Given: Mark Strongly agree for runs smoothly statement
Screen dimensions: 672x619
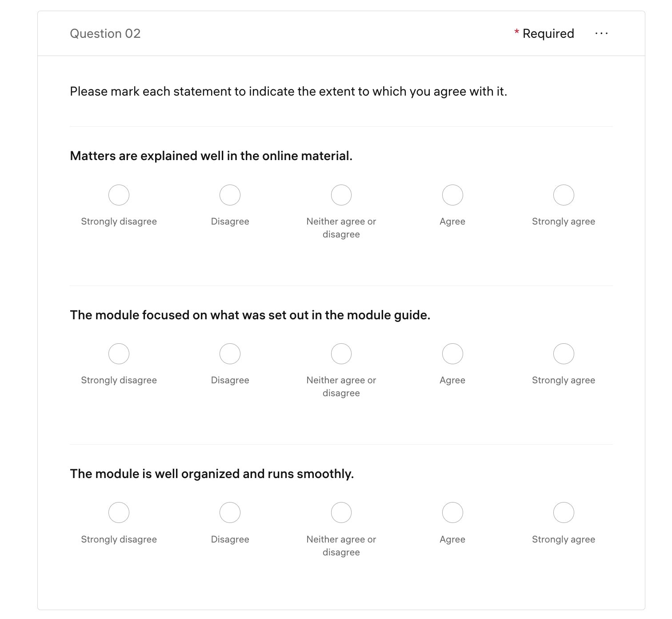Looking at the screenshot, I should click(564, 513).
